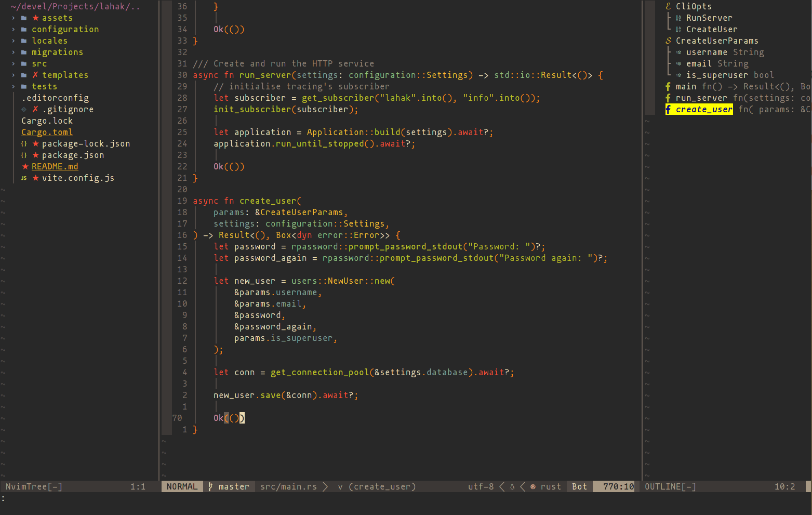The image size is (812, 515).
Task: Expand the assets folder chevron
Action: [14, 18]
